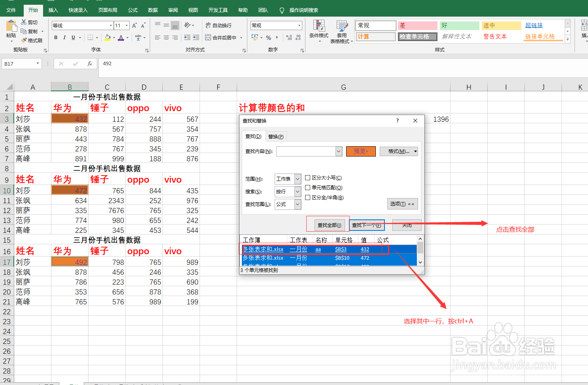
Task: Apply percent style to cells
Action: [268, 38]
